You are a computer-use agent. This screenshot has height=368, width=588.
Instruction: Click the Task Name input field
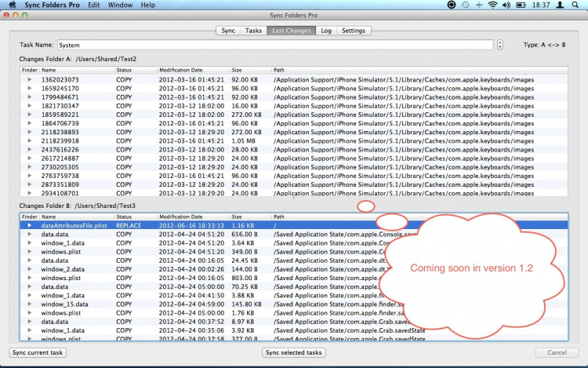[x=275, y=45]
